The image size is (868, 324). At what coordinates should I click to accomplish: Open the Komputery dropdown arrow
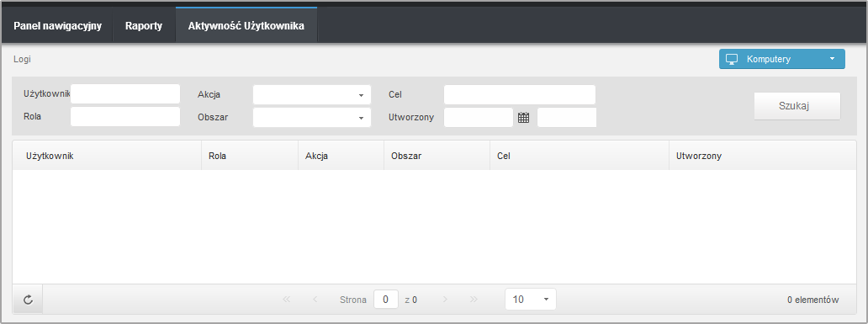(832, 59)
